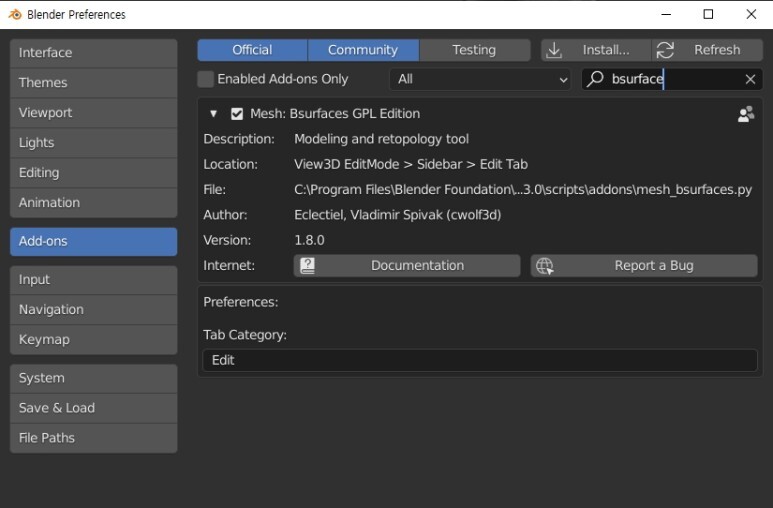Open the System preferences section
773x508 pixels.
click(94, 378)
